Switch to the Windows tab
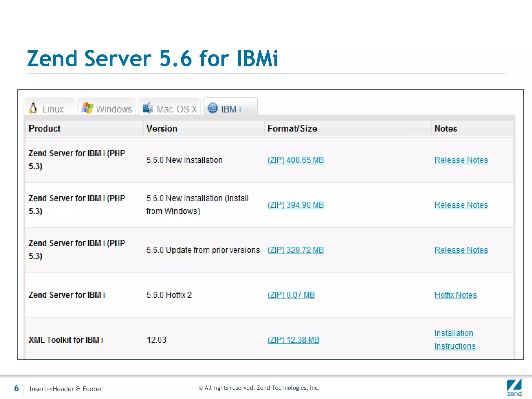Screen dimensions: 532x399 (107, 106)
